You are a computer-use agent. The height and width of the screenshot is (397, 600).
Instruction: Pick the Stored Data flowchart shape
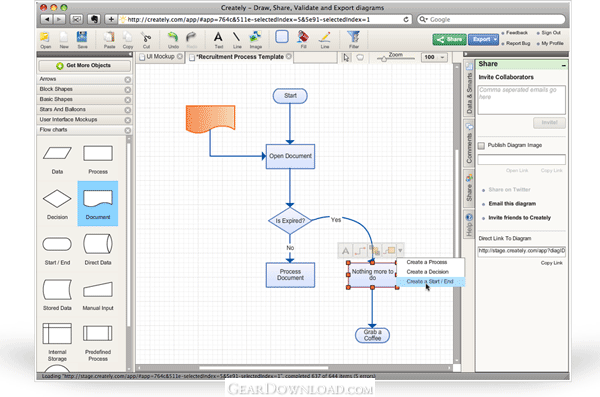[57, 289]
